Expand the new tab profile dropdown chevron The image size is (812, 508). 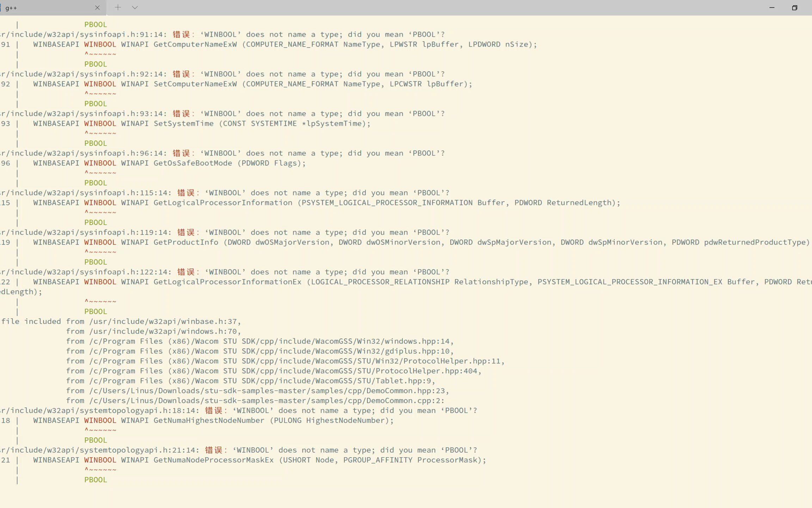click(135, 7)
